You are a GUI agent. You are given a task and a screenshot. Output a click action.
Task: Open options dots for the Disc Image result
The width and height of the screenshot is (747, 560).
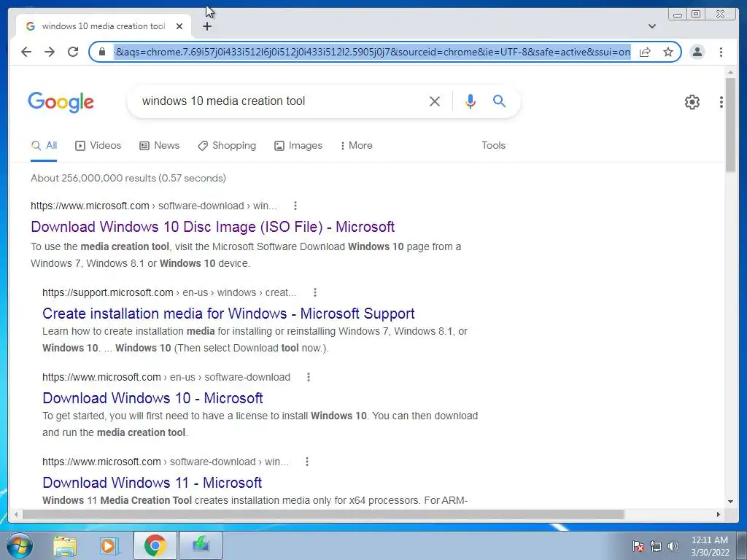295,206
